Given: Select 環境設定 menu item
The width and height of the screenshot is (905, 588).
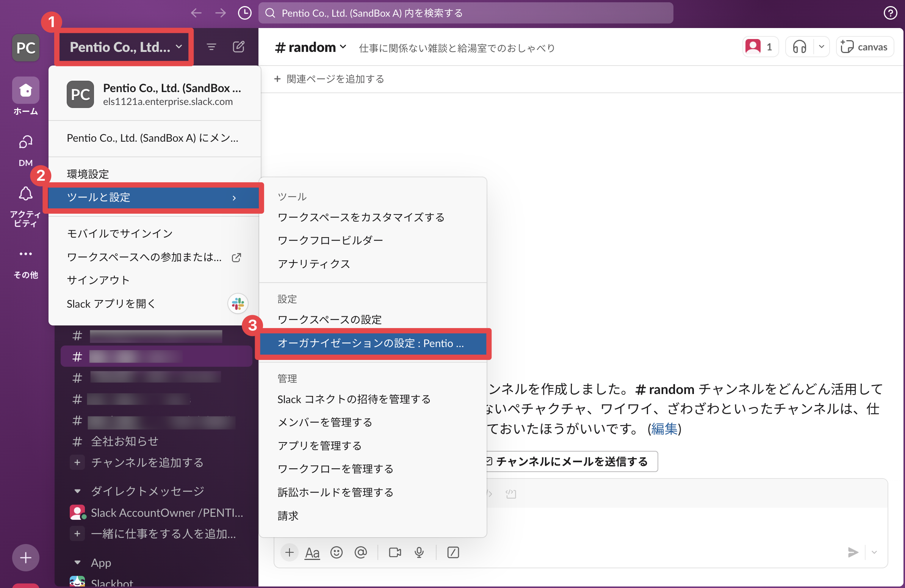Looking at the screenshot, I should 153,174.
